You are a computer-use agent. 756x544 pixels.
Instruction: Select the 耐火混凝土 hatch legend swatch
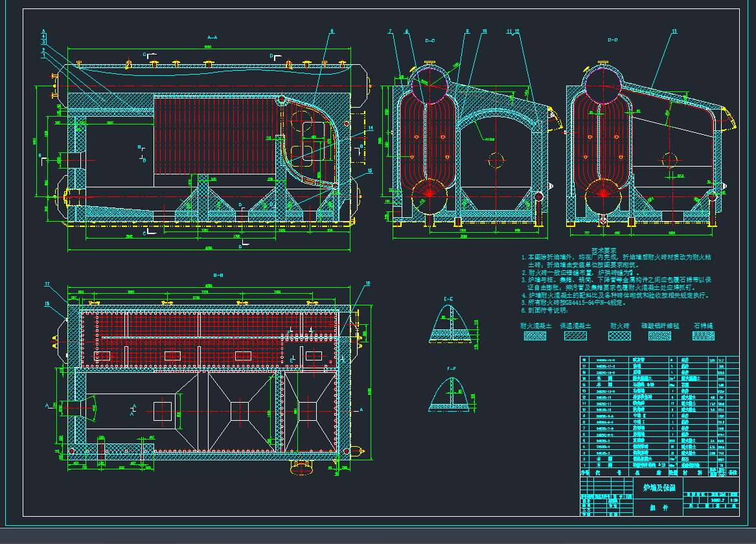535,336
